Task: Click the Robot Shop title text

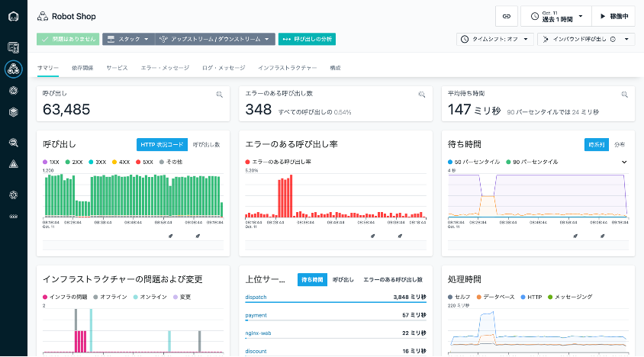Action: 74,17
